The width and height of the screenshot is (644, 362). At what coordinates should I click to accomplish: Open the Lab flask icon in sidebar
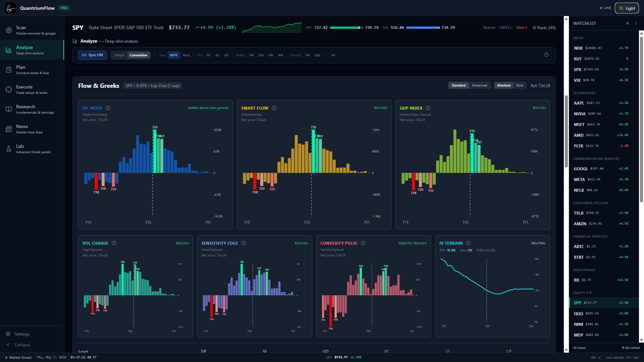[x=9, y=149]
